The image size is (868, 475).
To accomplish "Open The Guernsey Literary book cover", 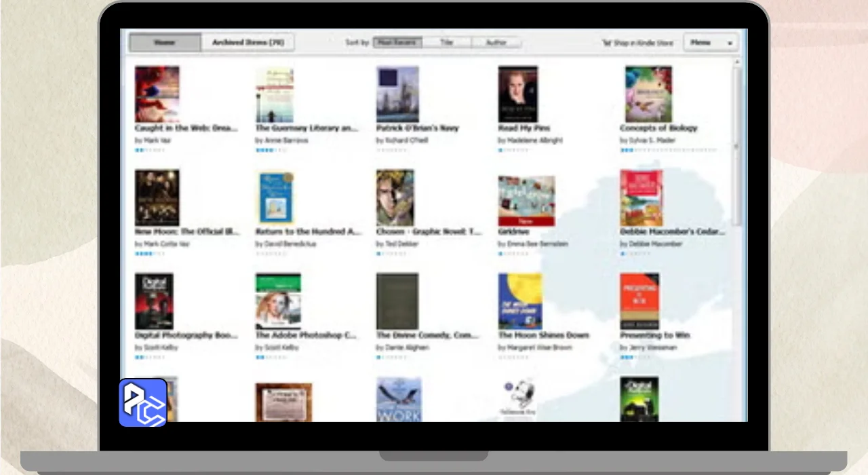I will tap(275, 94).
